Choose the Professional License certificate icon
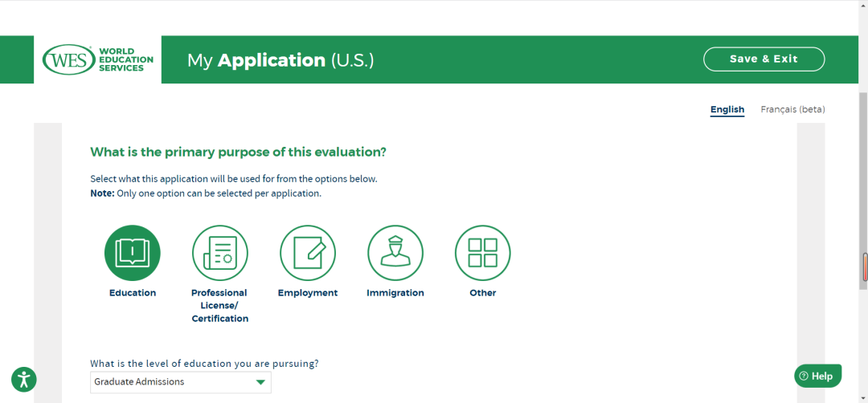This screenshot has height=403, width=868. coord(219,253)
